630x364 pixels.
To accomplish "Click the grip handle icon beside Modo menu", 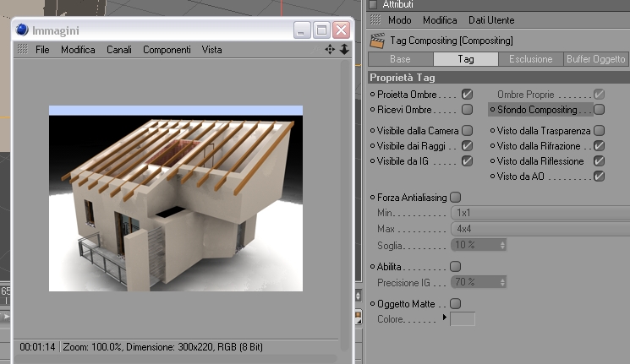I will tap(375, 19).
